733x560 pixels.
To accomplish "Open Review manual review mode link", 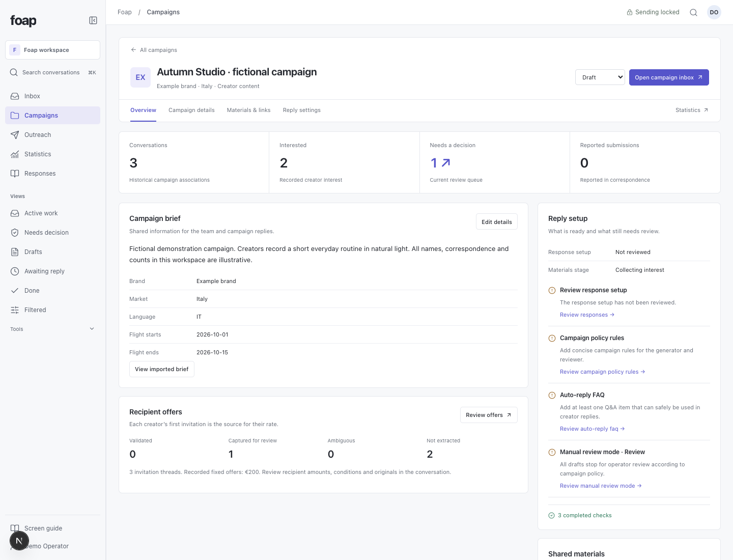I will [x=601, y=486].
